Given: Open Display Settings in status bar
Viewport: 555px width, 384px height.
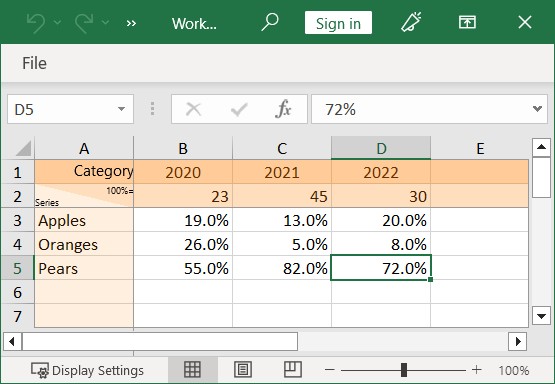Looking at the screenshot, I should [87, 371].
